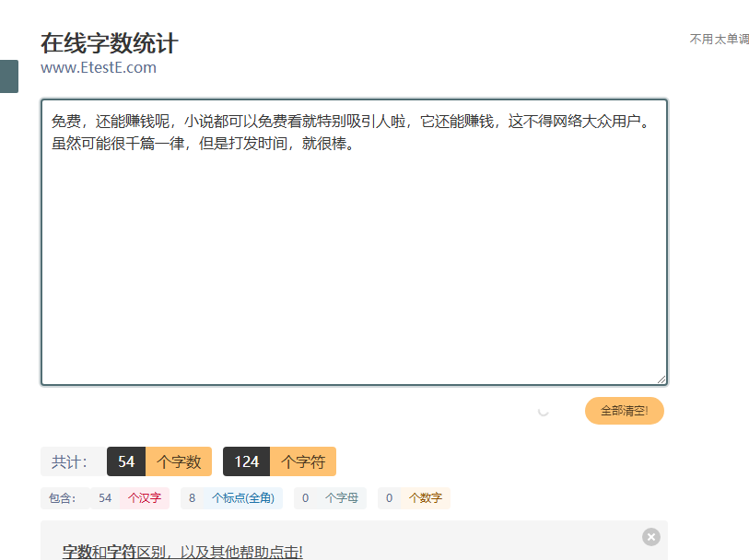This screenshot has height=560, width=749.
Task: Click the 不用太单调 text at top right
Action: [719, 40]
